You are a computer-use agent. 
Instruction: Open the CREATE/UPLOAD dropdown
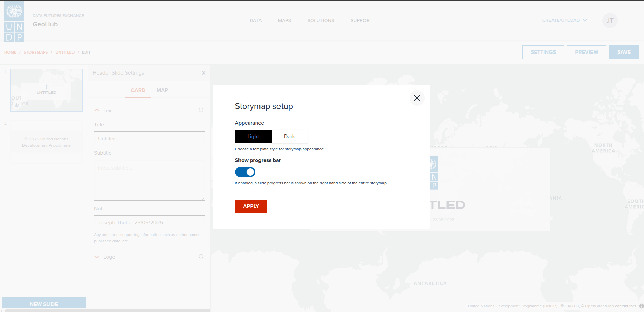click(564, 20)
